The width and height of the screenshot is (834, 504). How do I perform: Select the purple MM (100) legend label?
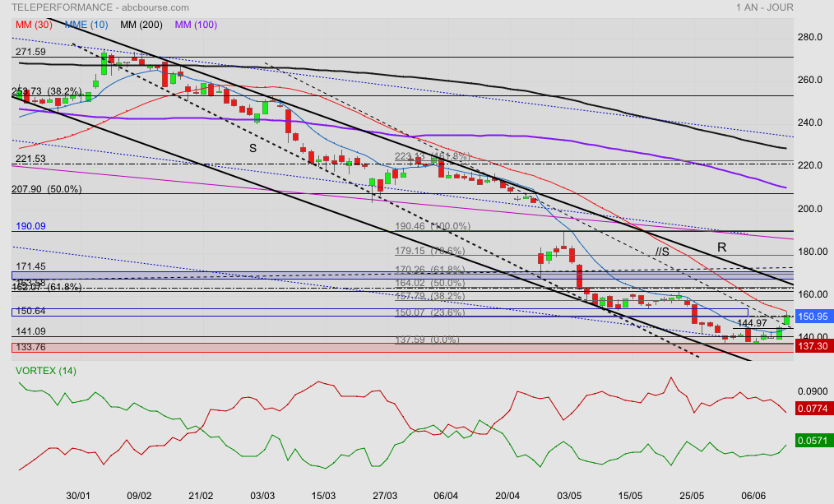[196, 25]
